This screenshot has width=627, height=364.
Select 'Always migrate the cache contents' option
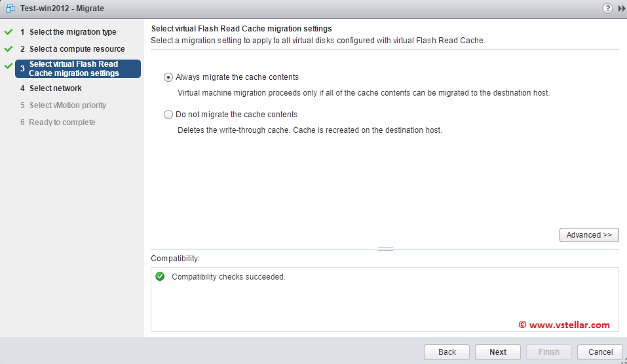(168, 77)
